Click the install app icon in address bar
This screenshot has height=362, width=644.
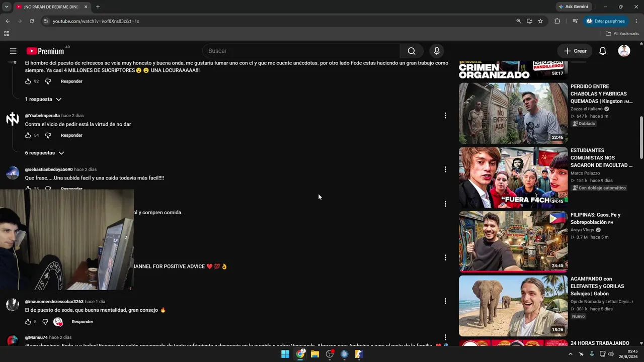tap(529, 21)
